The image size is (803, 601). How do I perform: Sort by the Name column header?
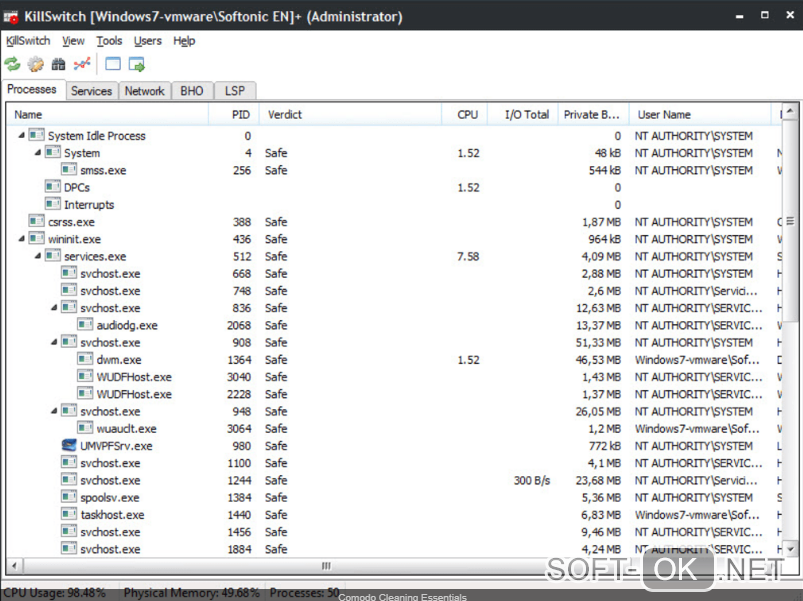point(108,115)
